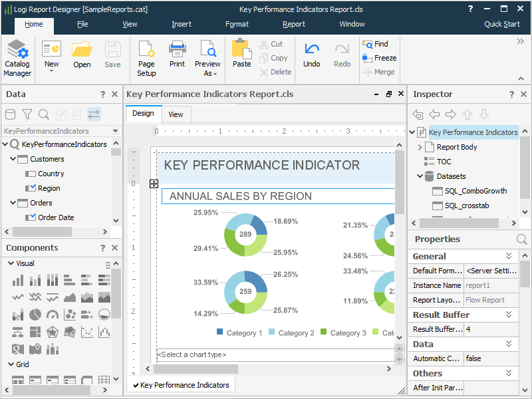Switch to the View tab of the report

pos(176,114)
